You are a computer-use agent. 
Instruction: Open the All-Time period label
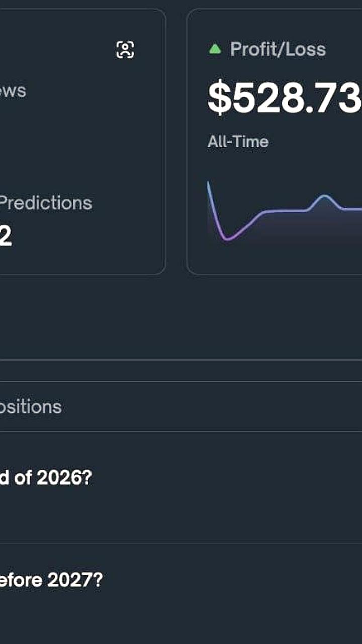point(238,142)
